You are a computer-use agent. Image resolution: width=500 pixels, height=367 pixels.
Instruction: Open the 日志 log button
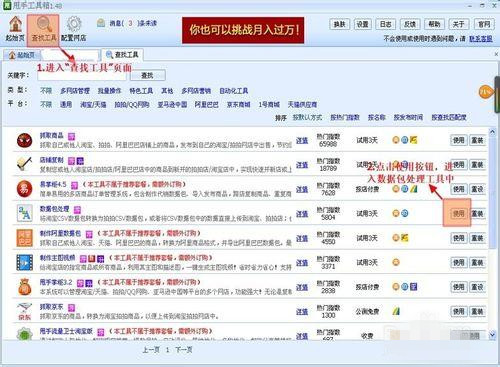click(x=386, y=24)
